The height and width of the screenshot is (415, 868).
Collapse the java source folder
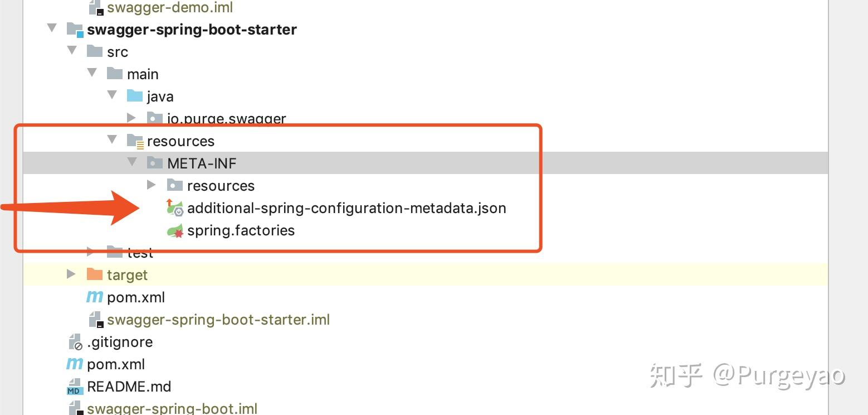click(x=112, y=95)
